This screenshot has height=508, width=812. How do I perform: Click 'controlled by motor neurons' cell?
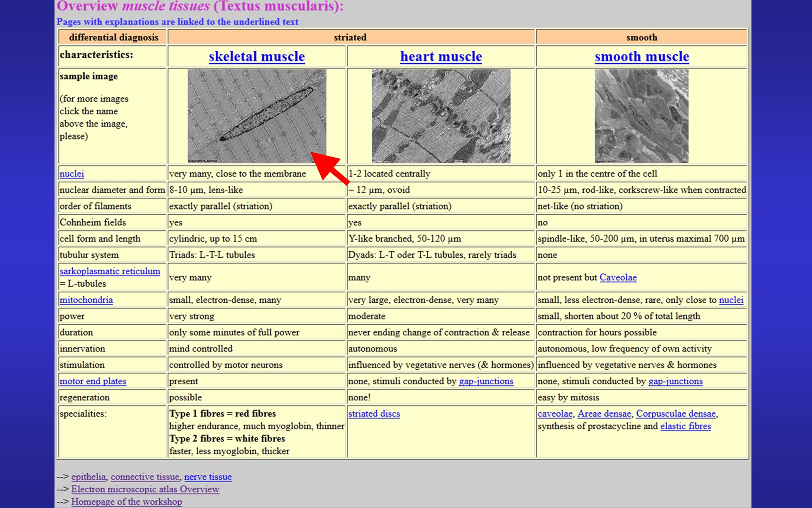pos(257,365)
